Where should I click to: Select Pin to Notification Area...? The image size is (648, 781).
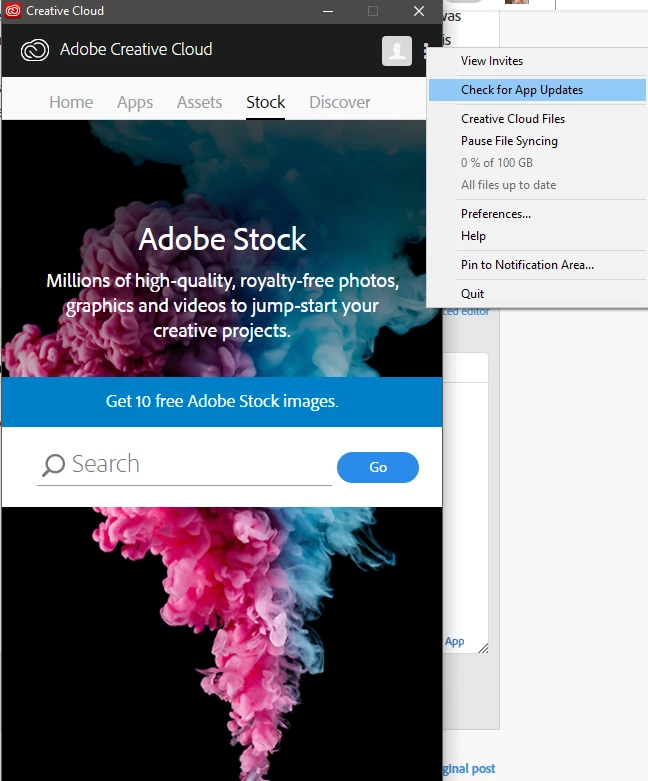537,264
